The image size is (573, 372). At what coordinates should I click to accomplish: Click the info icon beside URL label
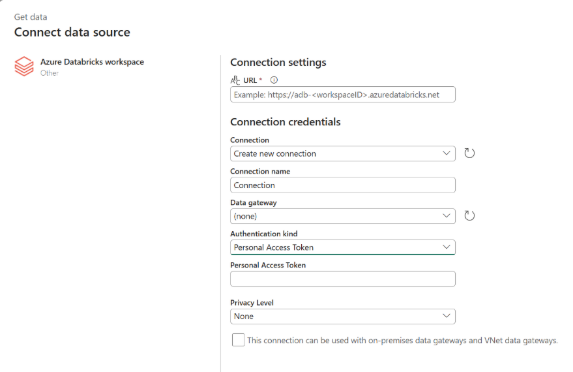pyautogui.click(x=274, y=80)
